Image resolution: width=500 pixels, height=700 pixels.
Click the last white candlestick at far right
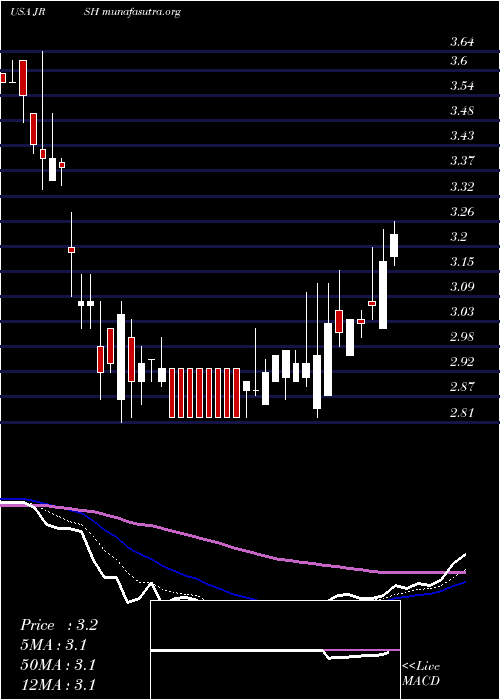pos(394,245)
